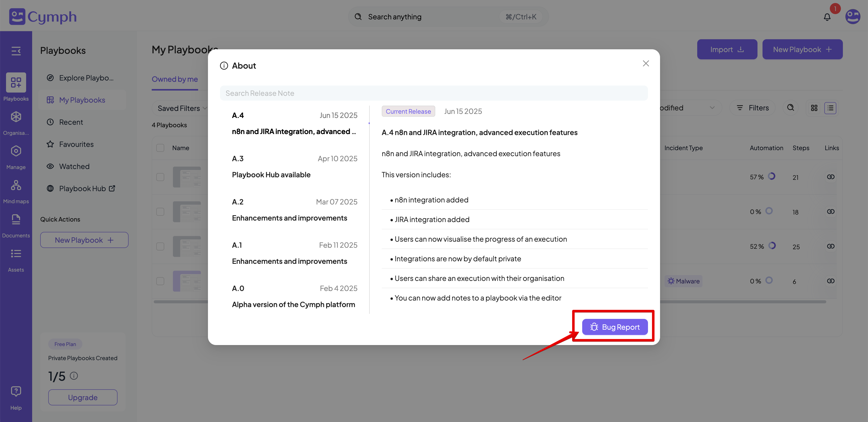This screenshot has width=868, height=422.
Task: Tick the select-all checkbox beside Name
Action: 160,148
